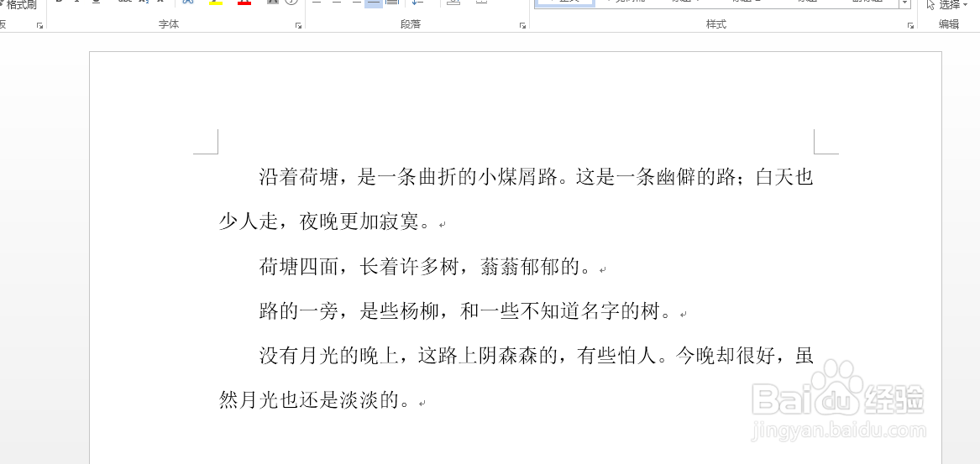Click the phrase "是些杨柳"
Image resolution: width=980 pixels, height=464 pixels.
(x=398, y=311)
